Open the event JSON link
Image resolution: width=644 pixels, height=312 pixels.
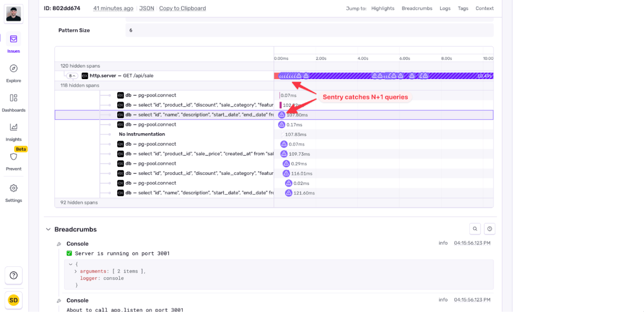click(x=146, y=8)
